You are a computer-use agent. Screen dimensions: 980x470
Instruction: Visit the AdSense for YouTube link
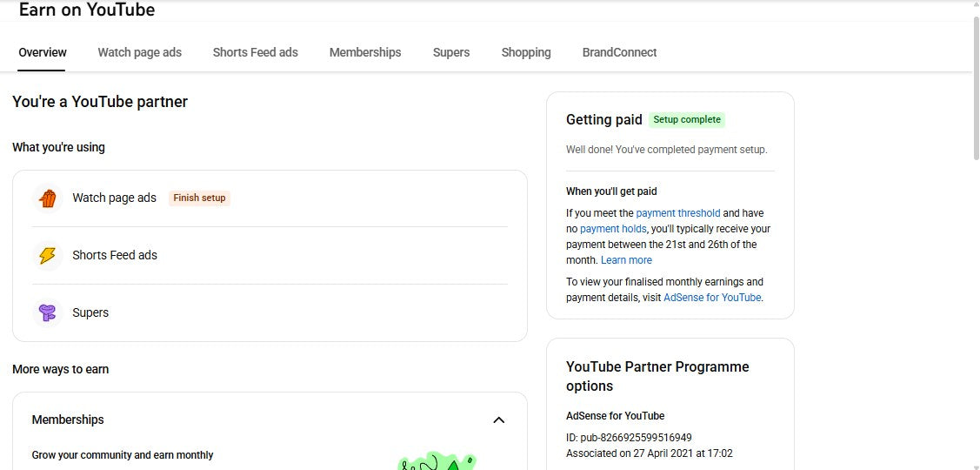[x=712, y=298]
